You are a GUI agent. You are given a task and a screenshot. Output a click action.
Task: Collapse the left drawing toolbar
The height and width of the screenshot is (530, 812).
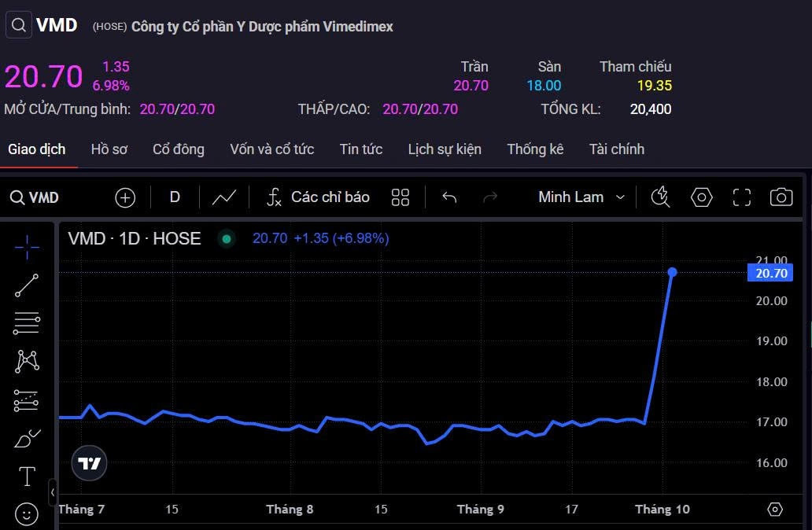53,492
